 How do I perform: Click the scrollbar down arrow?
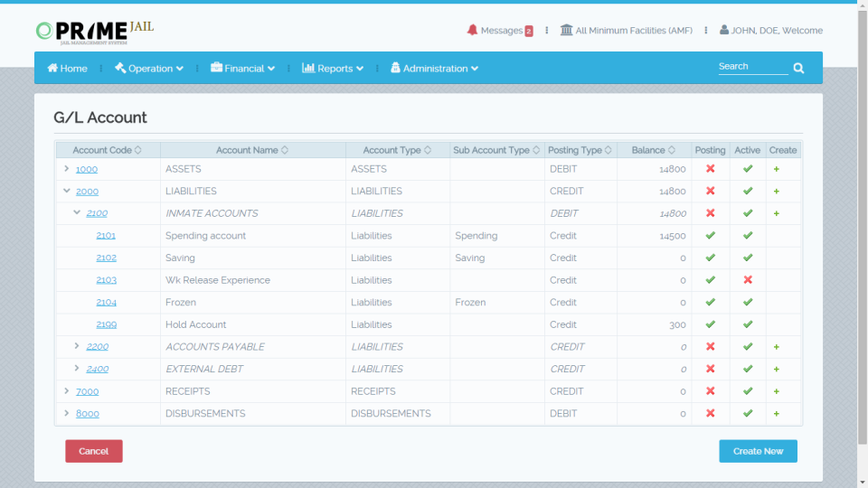863,483
